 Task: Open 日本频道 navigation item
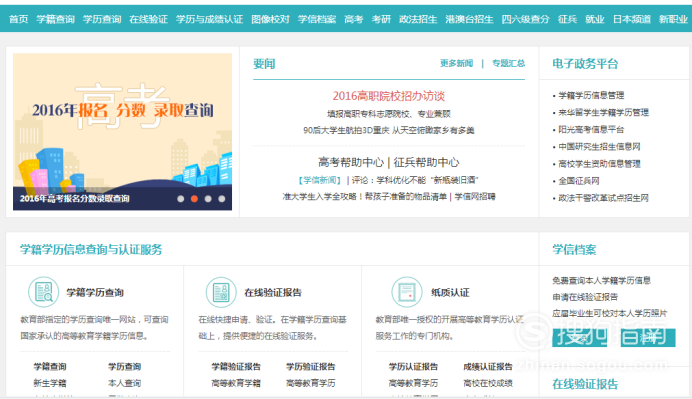(x=632, y=19)
